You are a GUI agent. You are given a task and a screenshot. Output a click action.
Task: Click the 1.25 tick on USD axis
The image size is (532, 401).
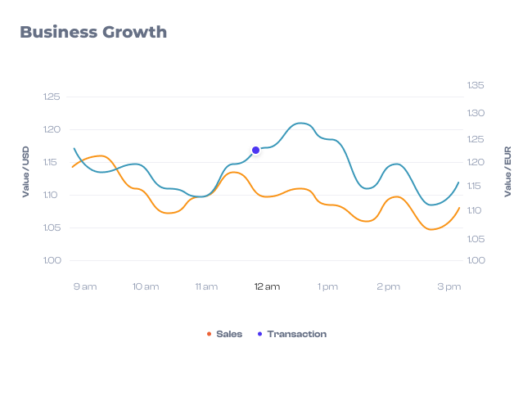pyautogui.click(x=51, y=97)
